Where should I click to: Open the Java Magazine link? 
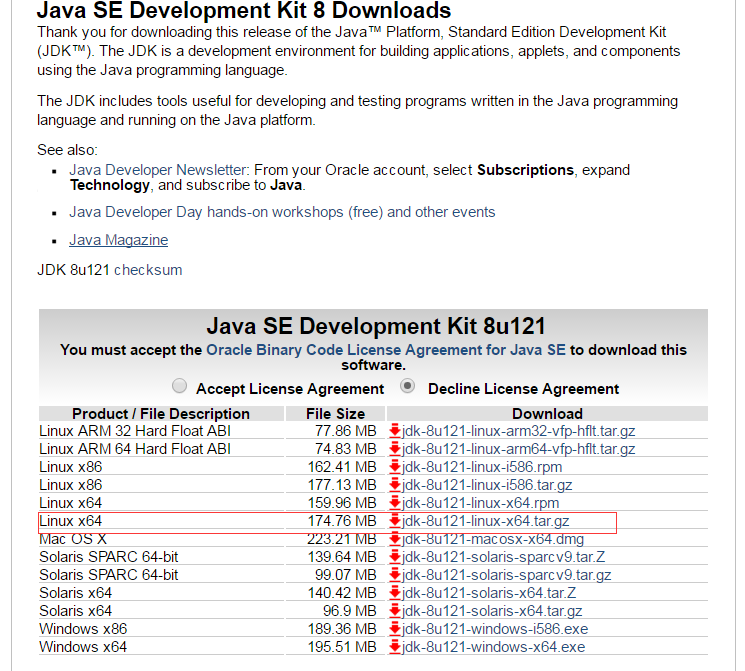(119, 240)
